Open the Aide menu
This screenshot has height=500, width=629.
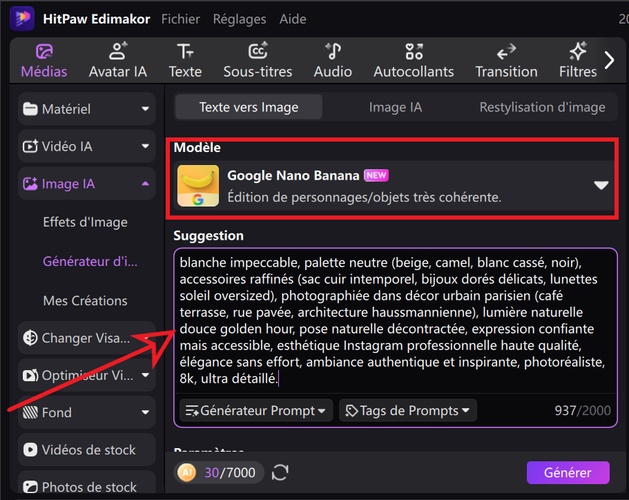pos(293,19)
